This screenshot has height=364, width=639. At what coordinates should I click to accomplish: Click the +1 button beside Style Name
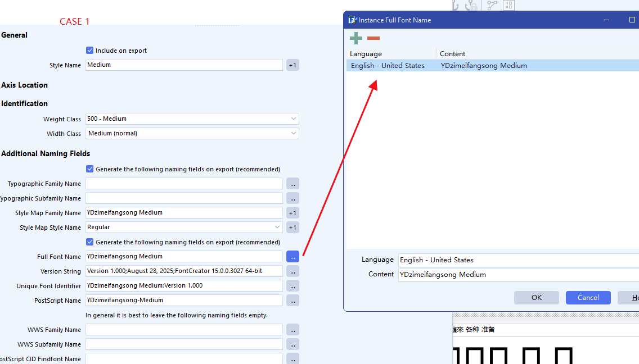[x=292, y=65]
